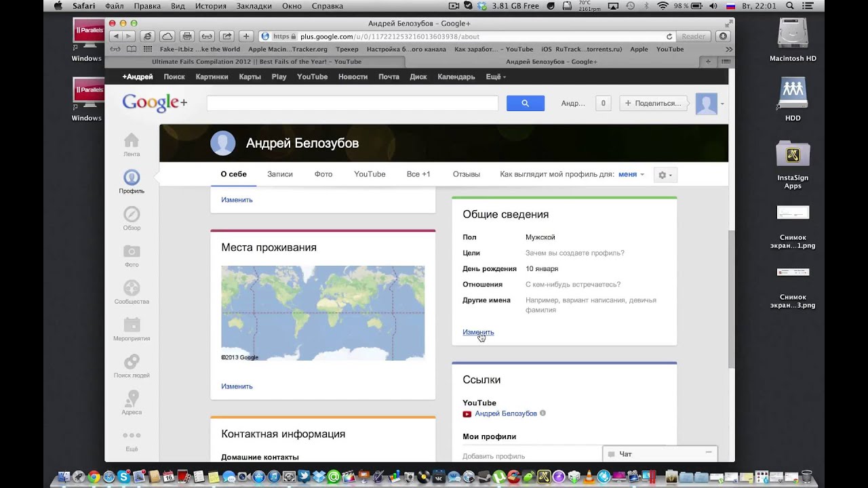This screenshot has width=868, height=488.
Task: Click the Safari print icon
Action: coord(187,37)
